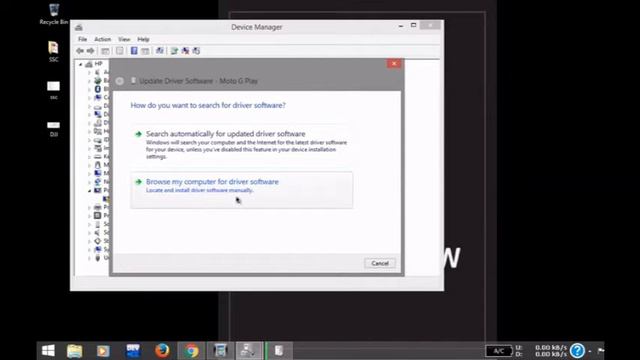Click the show/hide action pane toolbar icon

pyautogui.click(x=145, y=51)
